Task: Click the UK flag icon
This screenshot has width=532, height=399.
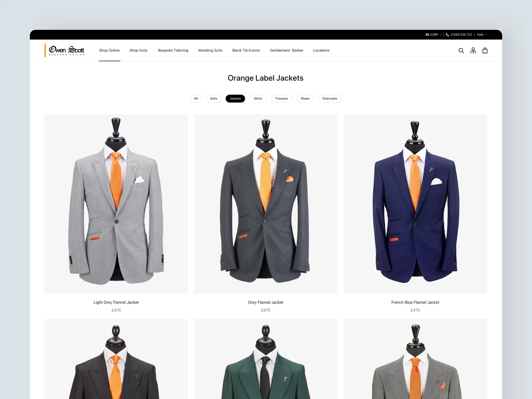Action: click(x=427, y=35)
